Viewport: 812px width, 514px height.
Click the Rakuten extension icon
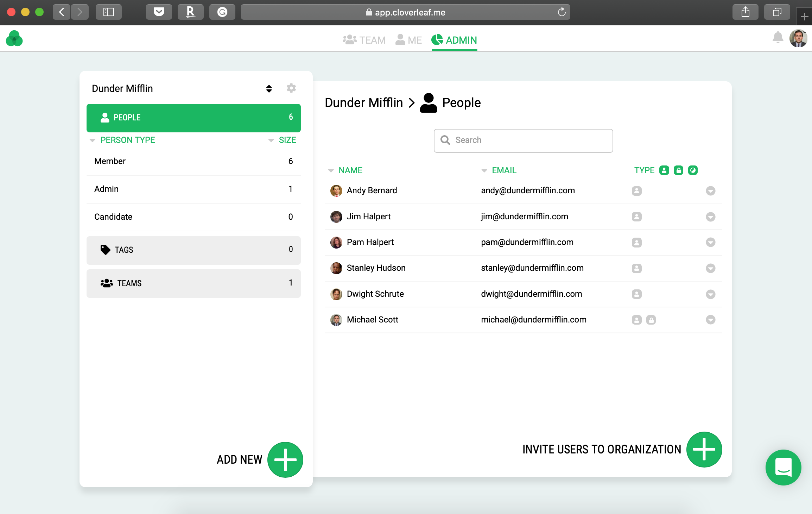(x=191, y=12)
